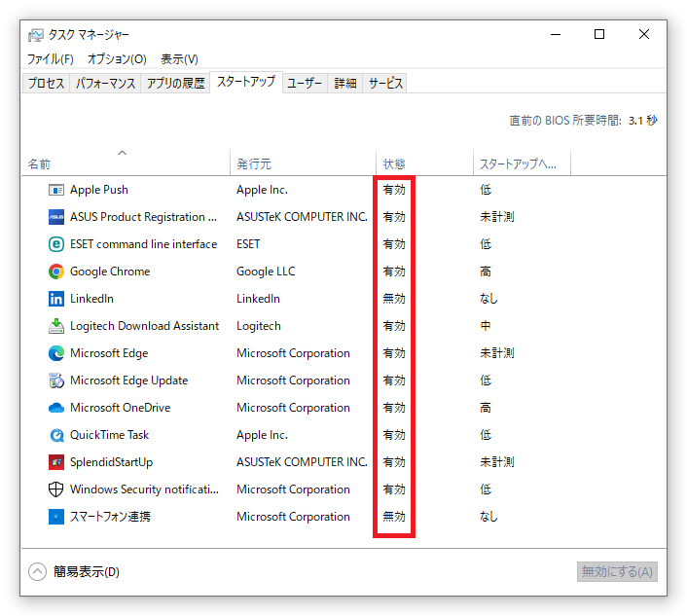Click the Windows Security shield icon
Screen dimensions: 687x616
[x=56, y=489]
